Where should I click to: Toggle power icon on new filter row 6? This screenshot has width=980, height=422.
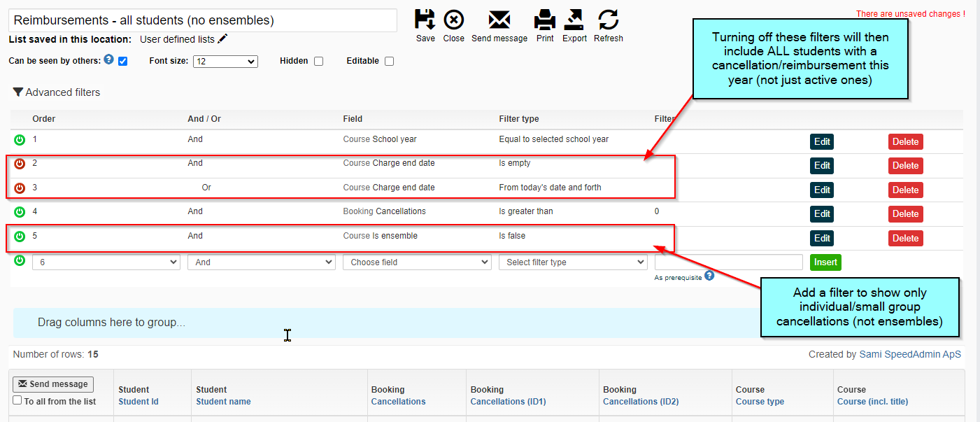20,260
